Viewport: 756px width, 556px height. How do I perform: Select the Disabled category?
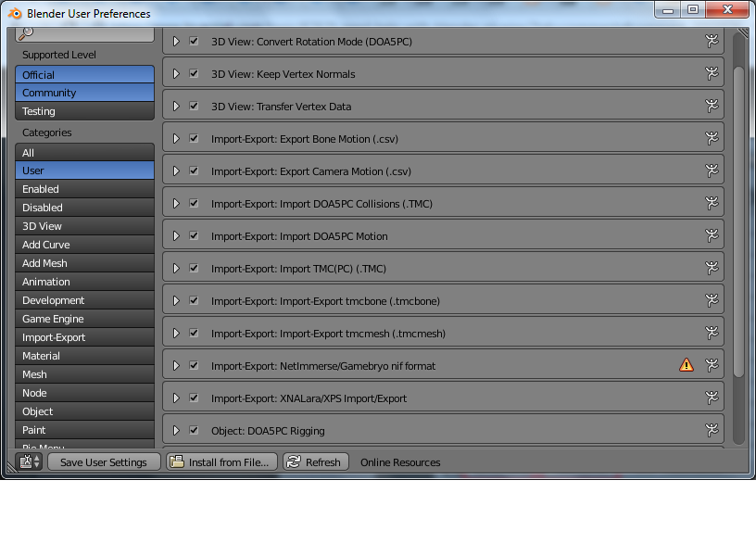[85, 208]
